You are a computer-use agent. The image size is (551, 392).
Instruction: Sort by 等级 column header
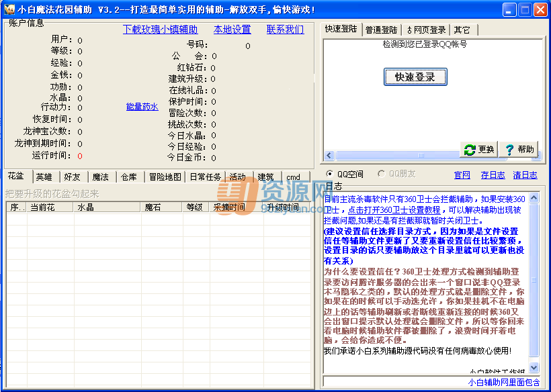pos(196,207)
